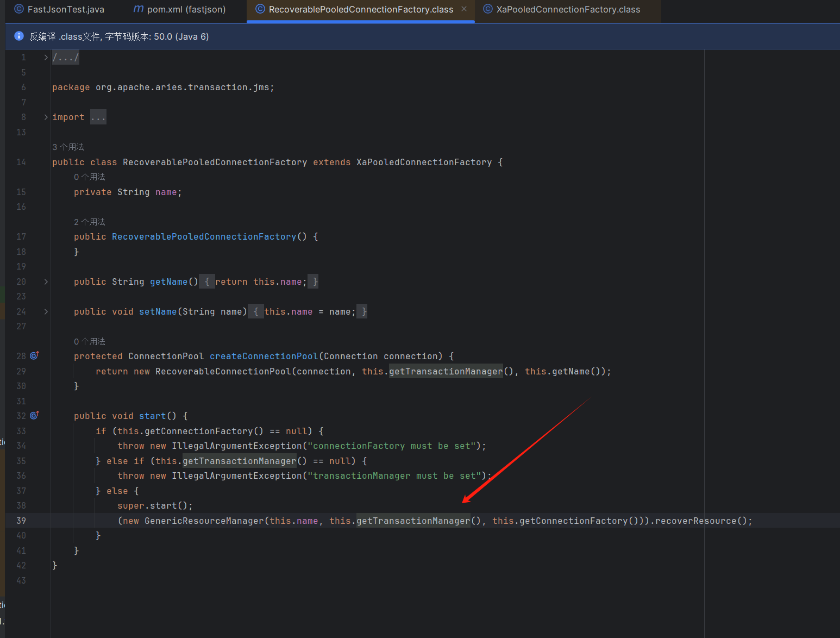
Task: Click RecoverableConnectionPool on line 29
Action: pyautogui.click(x=223, y=371)
